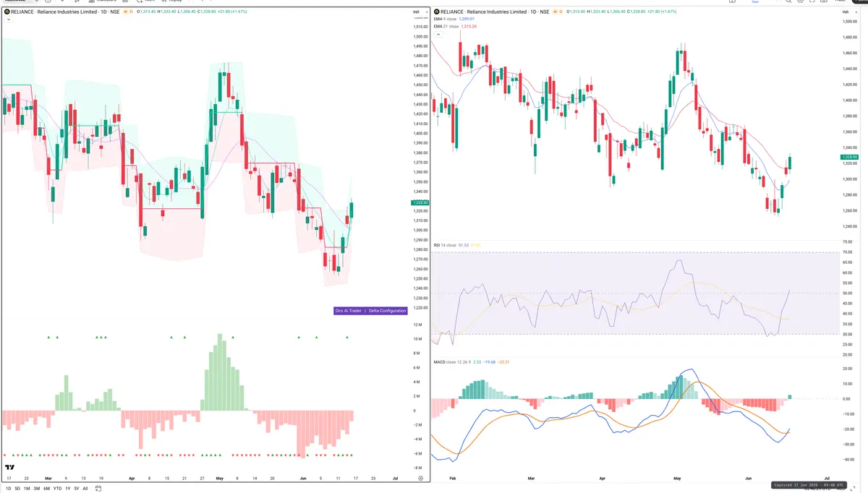This screenshot has width=868, height=493.
Task: Click the 1,500.00 level on left price axis
Action: point(421,37)
